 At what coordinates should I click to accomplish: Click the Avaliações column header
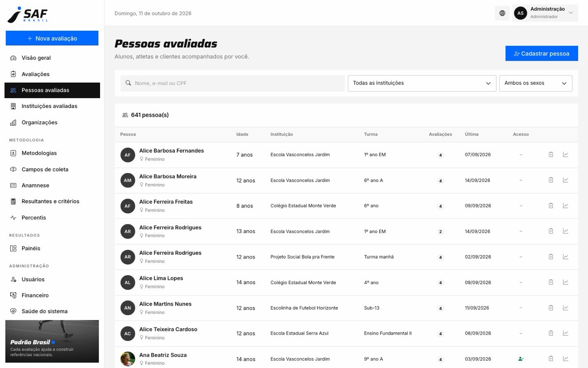tap(441, 134)
